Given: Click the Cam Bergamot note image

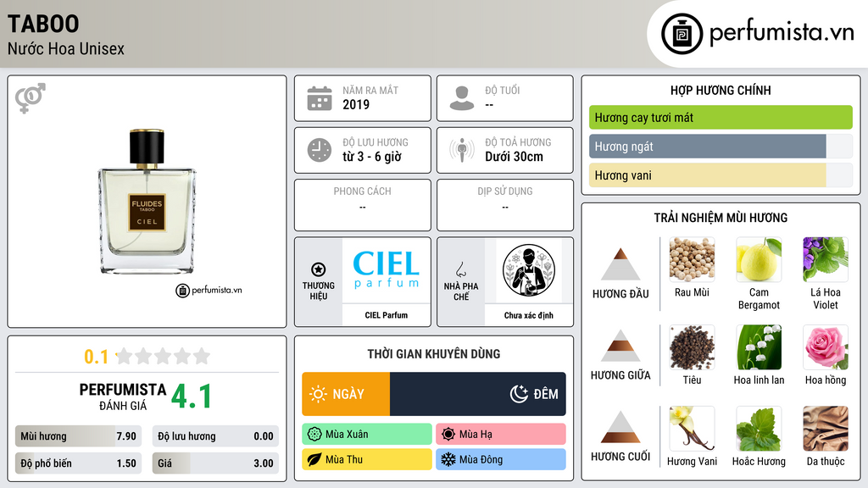Looking at the screenshot, I should tap(759, 259).
